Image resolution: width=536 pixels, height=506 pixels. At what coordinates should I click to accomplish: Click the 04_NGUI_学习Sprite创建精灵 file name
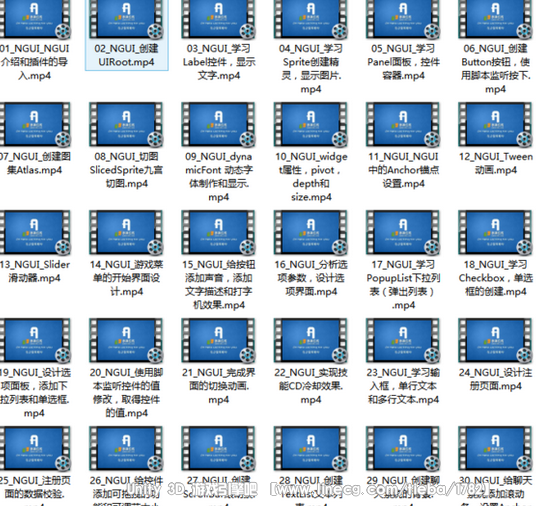[x=311, y=69]
